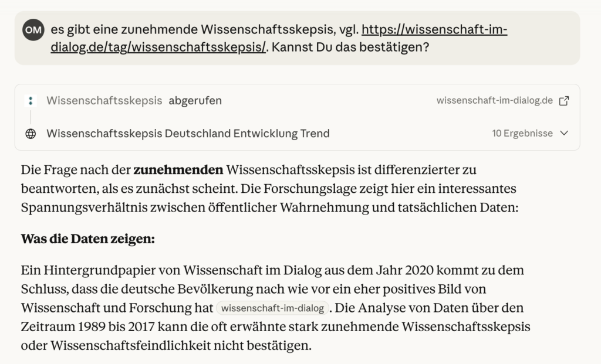Click the abgerufen status label
Viewport: 601px width, 364px height.
click(x=196, y=100)
